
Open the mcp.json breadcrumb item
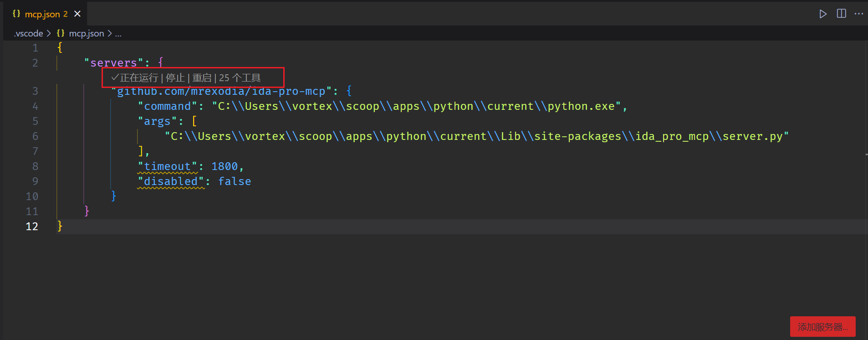coord(86,33)
